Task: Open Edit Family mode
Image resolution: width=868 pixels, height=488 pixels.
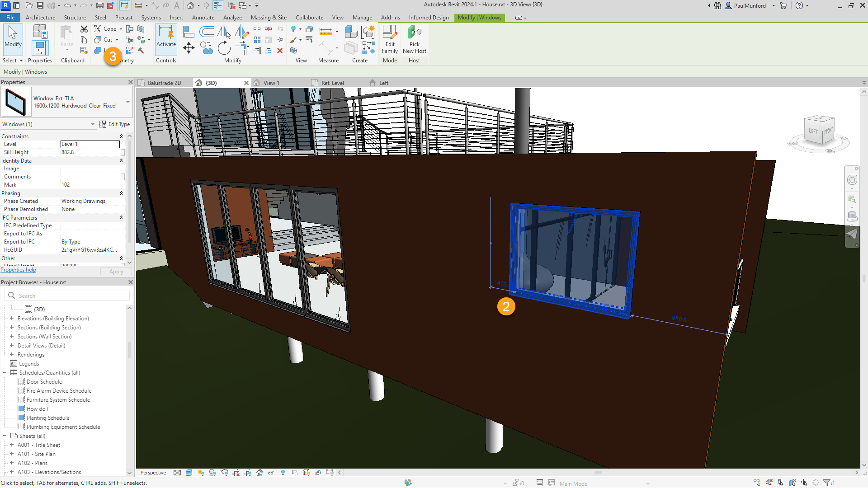Action: point(390,40)
